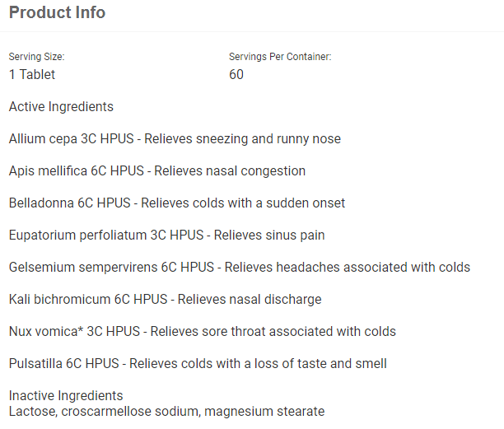Select the Pulsatilla 6C HPUS line

198,363
